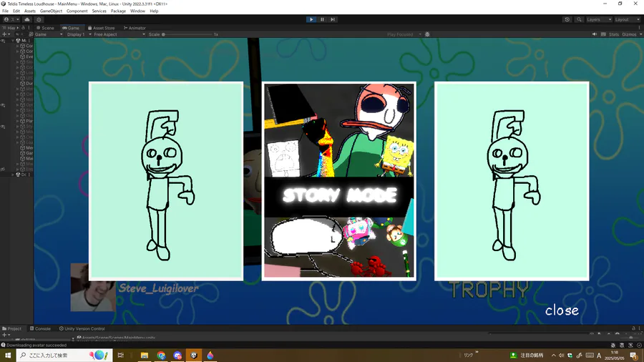Open the Component menu
The image size is (644, 362).
(x=77, y=11)
